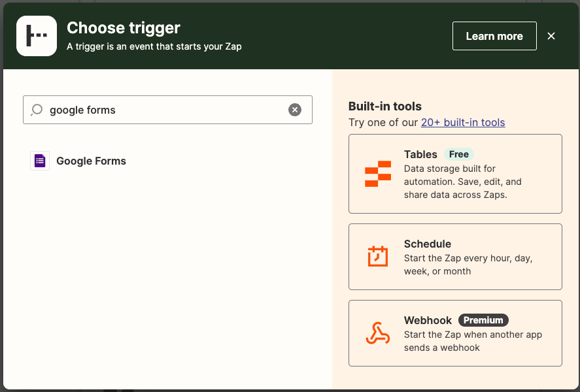Click the Google Forms app icon
580x392 pixels.
(x=39, y=161)
